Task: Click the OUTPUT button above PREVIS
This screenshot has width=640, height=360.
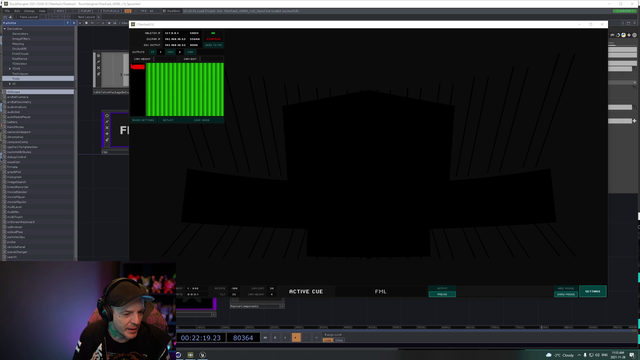Action: coord(442,289)
